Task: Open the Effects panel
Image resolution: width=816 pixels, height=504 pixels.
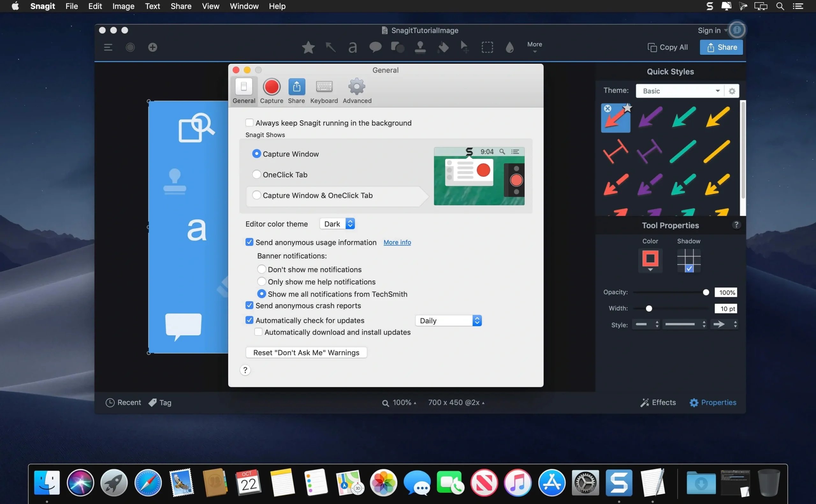Action: [x=658, y=402]
